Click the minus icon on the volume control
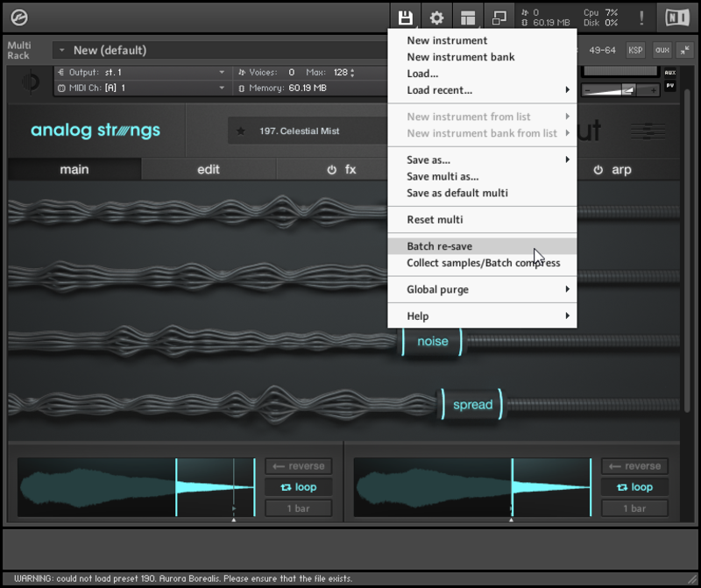The height and width of the screenshot is (588, 701). tap(587, 91)
